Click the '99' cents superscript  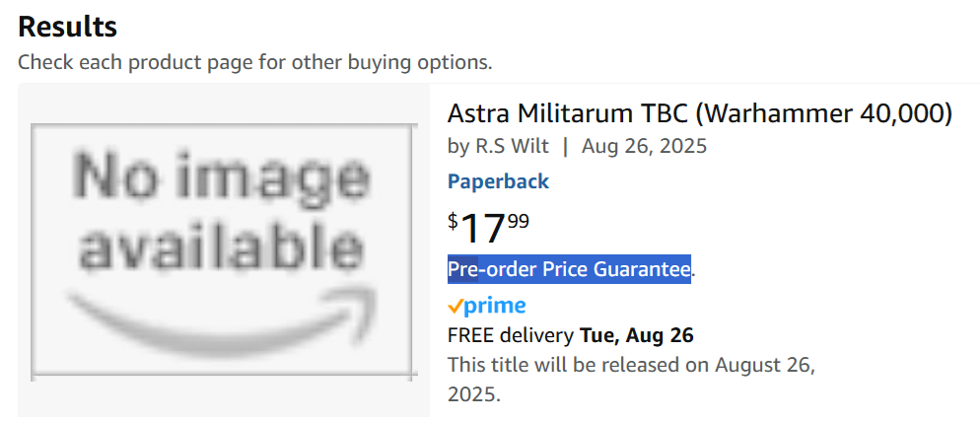[x=519, y=220]
